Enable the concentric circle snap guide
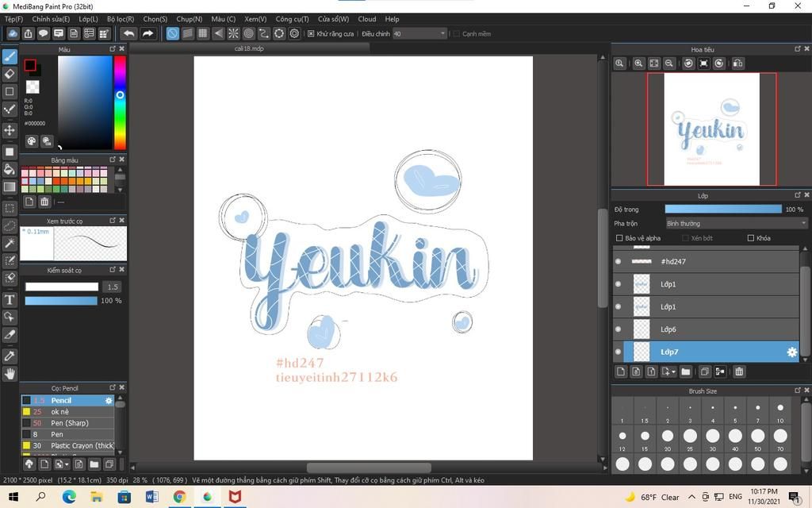 pyautogui.click(x=248, y=33)
